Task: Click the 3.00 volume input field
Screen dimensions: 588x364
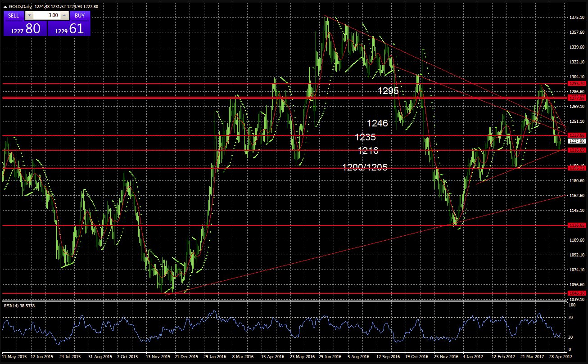Action: tap(47, 15)
